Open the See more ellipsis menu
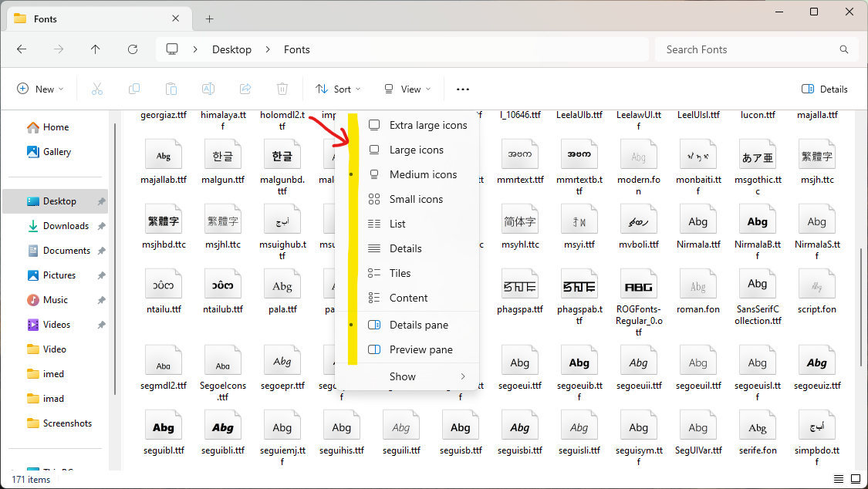868x489 pixels. tap(463, 89)
